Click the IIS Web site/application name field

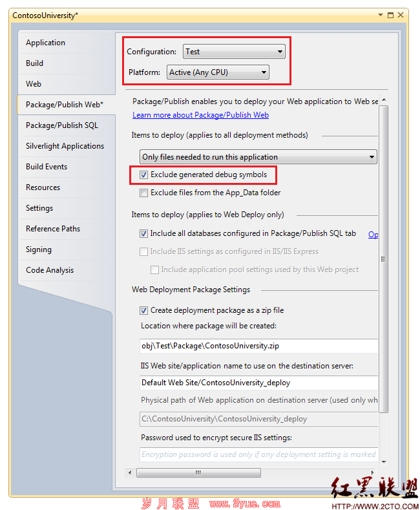[x=259, y=383]
